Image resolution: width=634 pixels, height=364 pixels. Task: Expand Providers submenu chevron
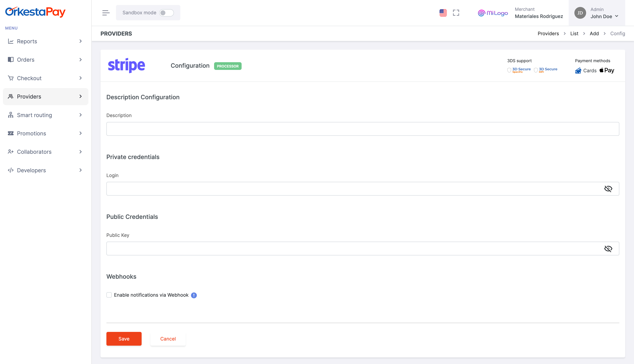81,97
